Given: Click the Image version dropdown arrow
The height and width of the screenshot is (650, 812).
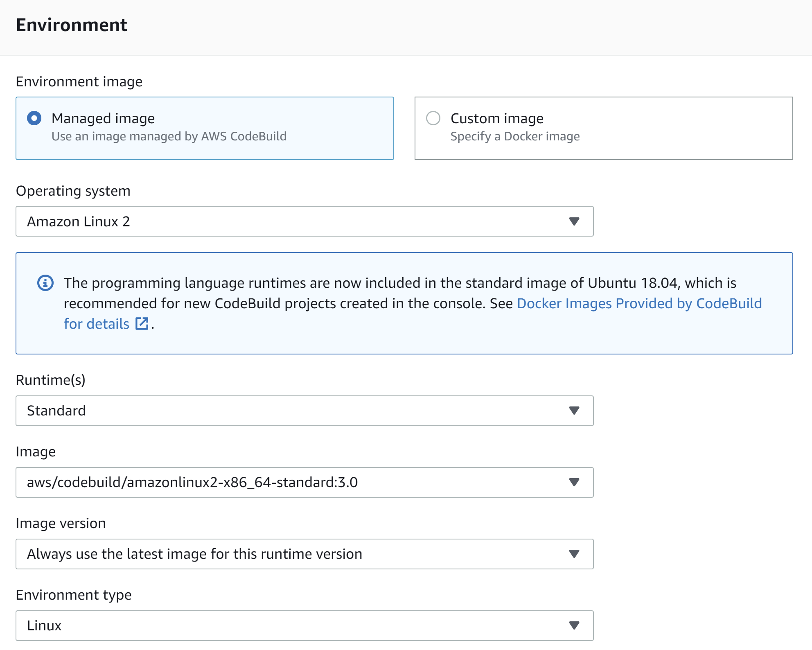Looking at the screenshot, I should (574, 554).
